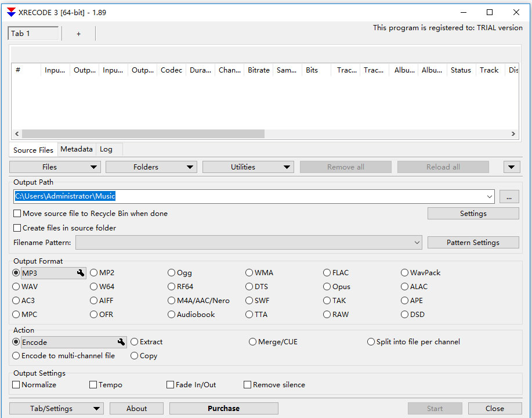Click the Close button at bottom
The height and width of the screenshot is (418, 532).
pos(495,409)
